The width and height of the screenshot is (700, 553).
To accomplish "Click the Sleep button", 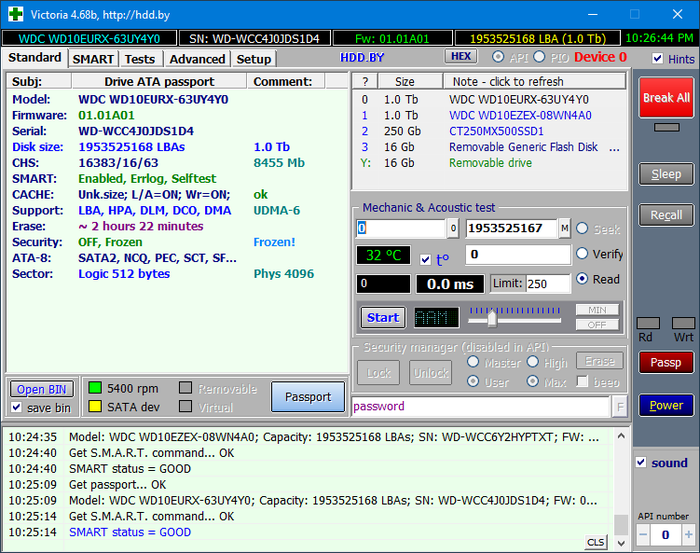I will [666, 174].
